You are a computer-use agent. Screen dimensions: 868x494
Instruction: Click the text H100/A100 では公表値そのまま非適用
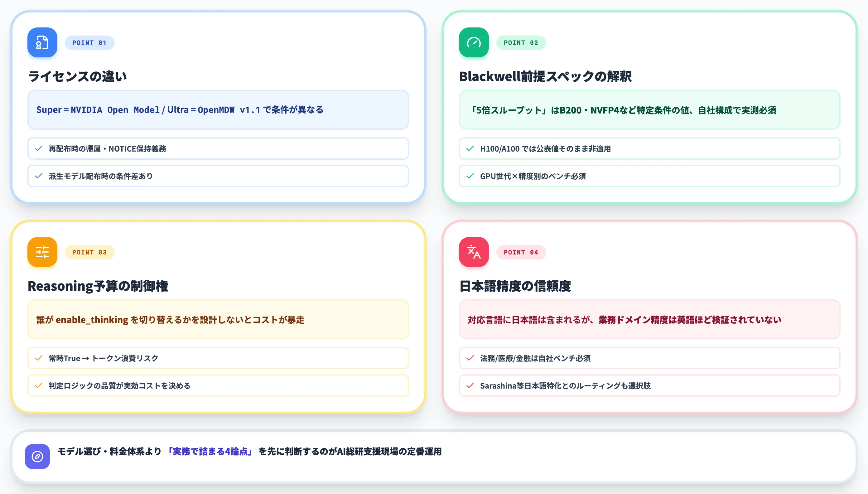click(545, 149)
